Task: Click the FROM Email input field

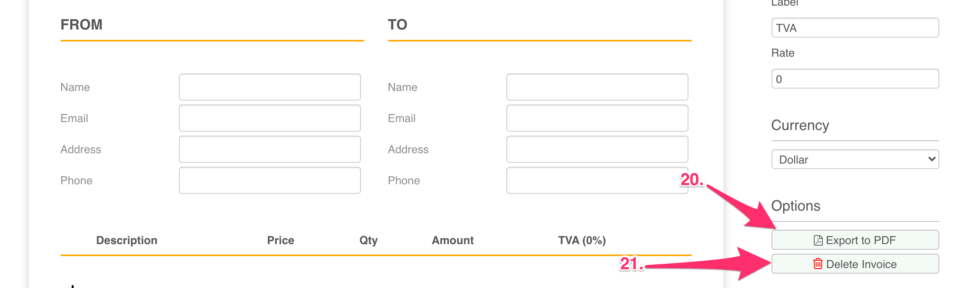Action: (x=270, y=118)
